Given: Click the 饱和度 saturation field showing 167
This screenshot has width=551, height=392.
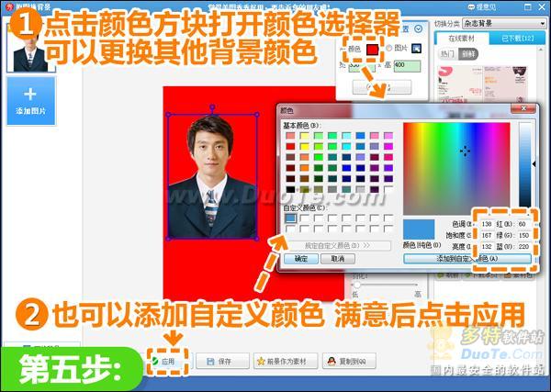Looking at the screenshot, I should pos(487,235).
